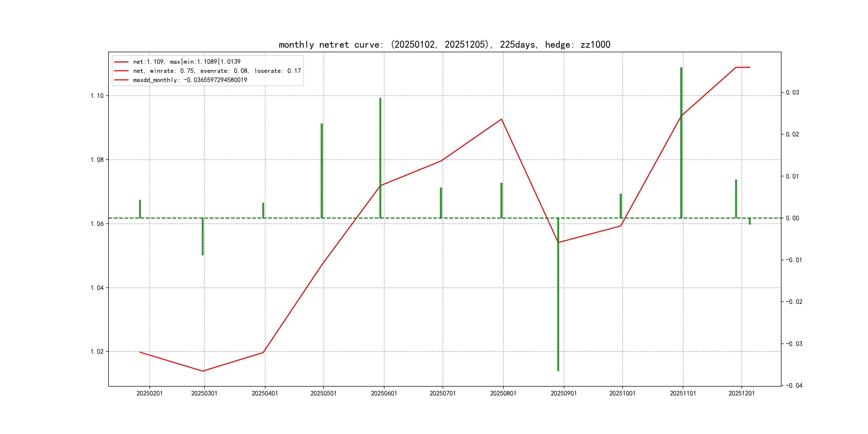Click the chart title text
The image size is (868, 434).
coord(444,44)
